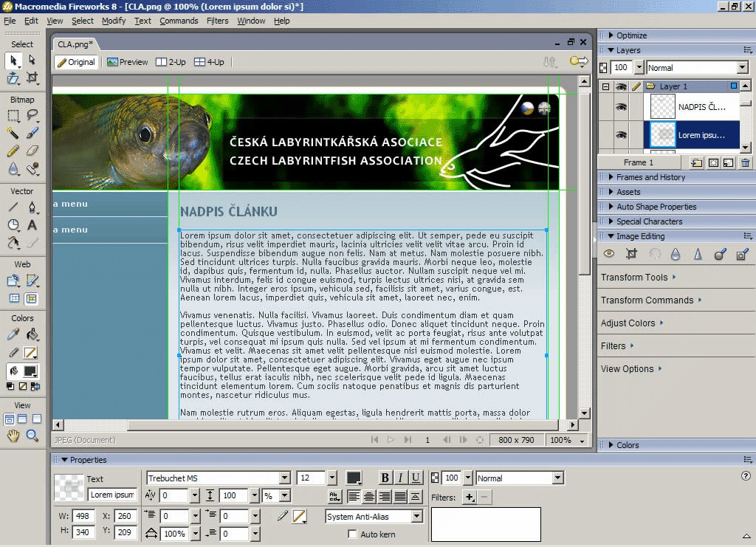The height and width of the screenshot is (547, 756).
Task: Select the Marquee tool
Action: [13, 115]
